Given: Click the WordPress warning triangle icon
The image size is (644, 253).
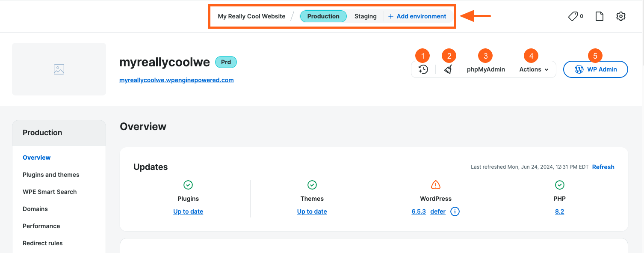Looking at the screenshot, I should [x=435, y=185].
